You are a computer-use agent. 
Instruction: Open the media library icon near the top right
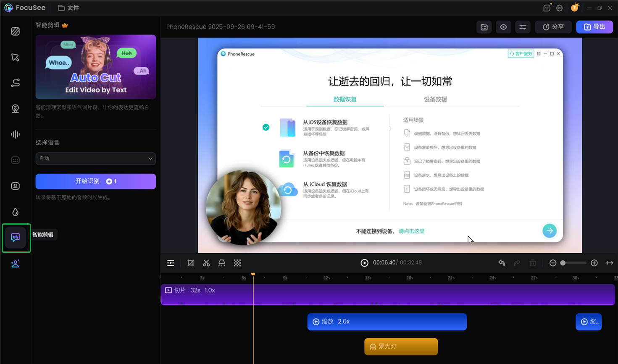click(484, 26)
